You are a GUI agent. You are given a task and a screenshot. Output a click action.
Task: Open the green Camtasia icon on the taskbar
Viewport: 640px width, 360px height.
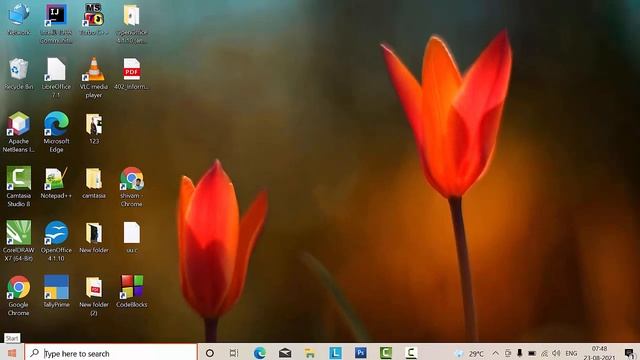click(x=386, y=353)
